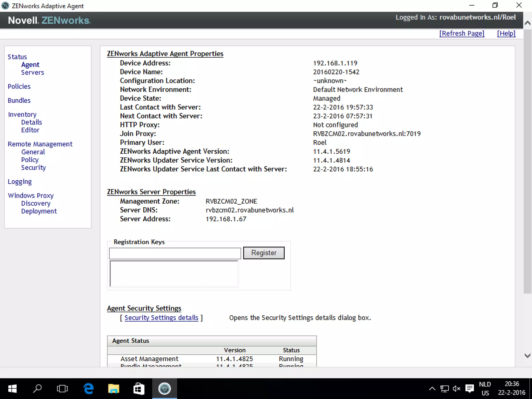This screenshot has height=399, width=532.
Task: Select ZENworks Adaptive Agent taskbar icon
Action: [x=164, y=389]
